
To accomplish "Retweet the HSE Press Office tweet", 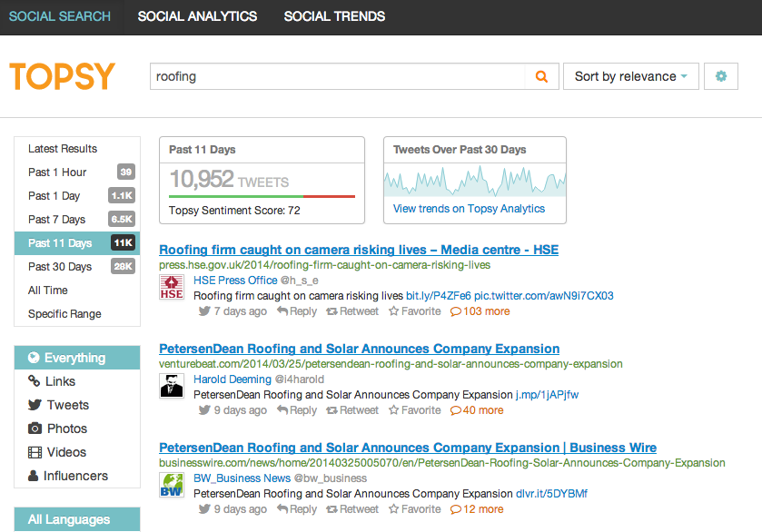I will (x=352, y=311).
